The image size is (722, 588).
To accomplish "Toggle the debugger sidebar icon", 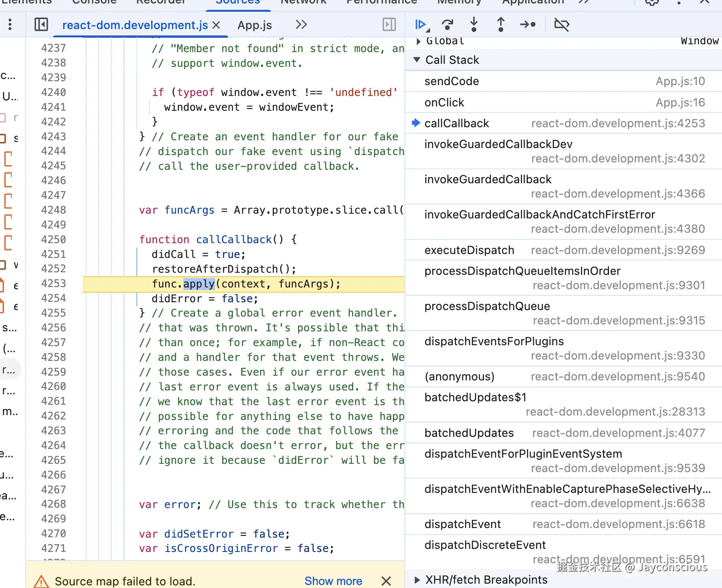I will click(389, 24).
